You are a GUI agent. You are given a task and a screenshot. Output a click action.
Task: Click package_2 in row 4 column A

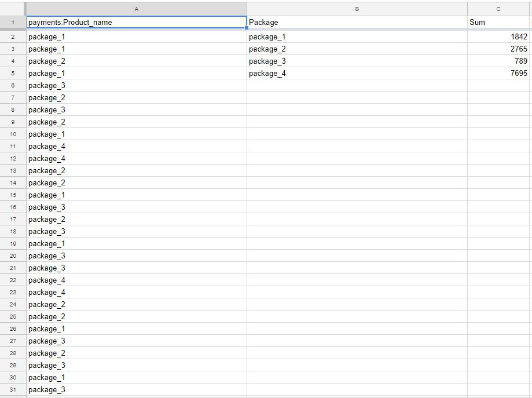137,61
